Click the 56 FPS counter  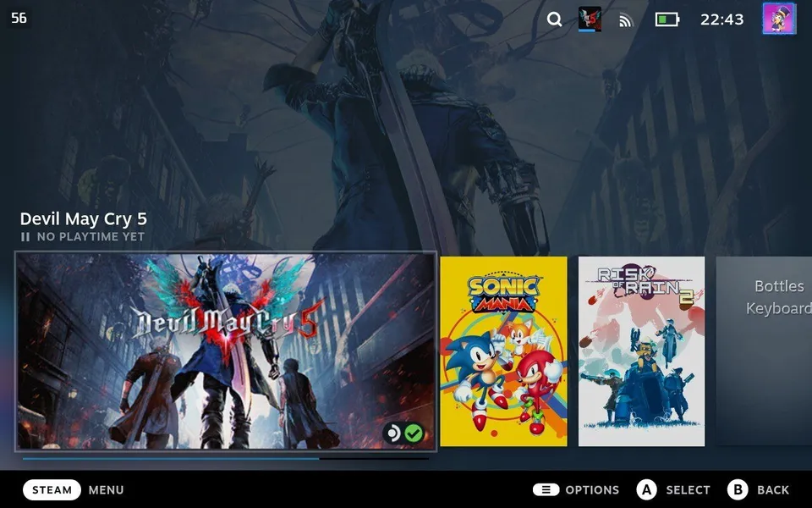click(19, 18)
